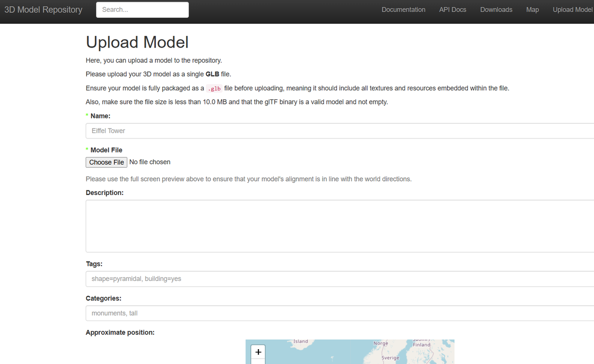The height and width of the screenshot is (364, 594).
Task: Open the API Docs menu item
Action: tap(452, 9)
